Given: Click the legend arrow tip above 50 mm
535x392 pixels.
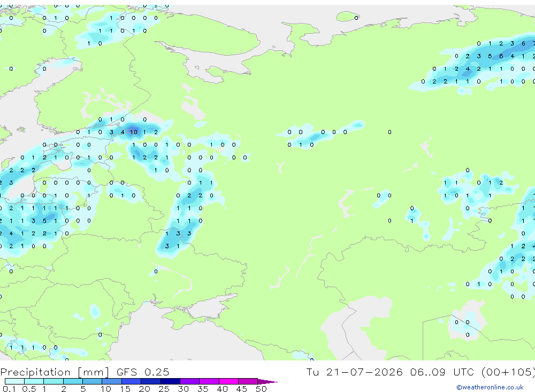Looking at the screenshot, I should (268, 382).
